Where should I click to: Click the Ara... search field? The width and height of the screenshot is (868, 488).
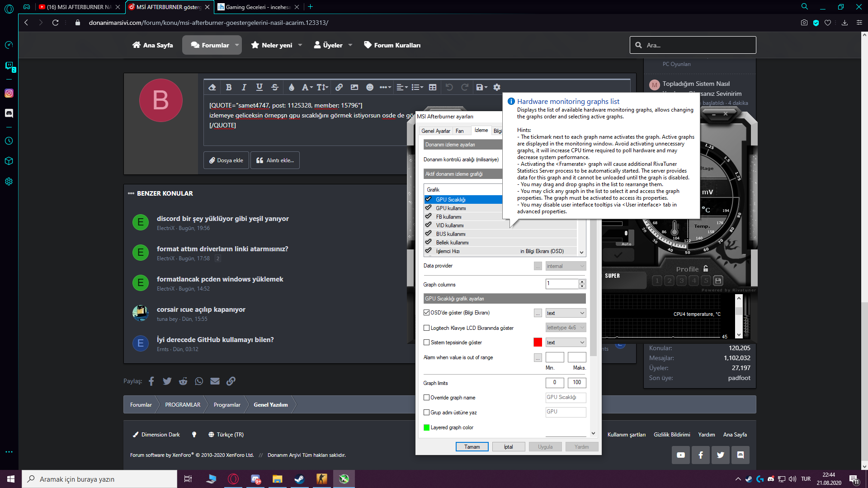click(693, 45)
